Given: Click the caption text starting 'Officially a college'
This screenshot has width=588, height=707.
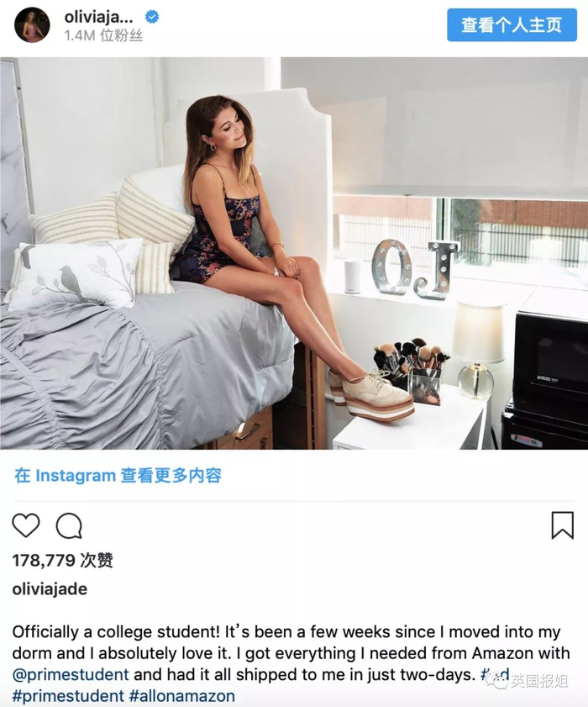Looking at the screenshot, I should [x=291, y=653].
